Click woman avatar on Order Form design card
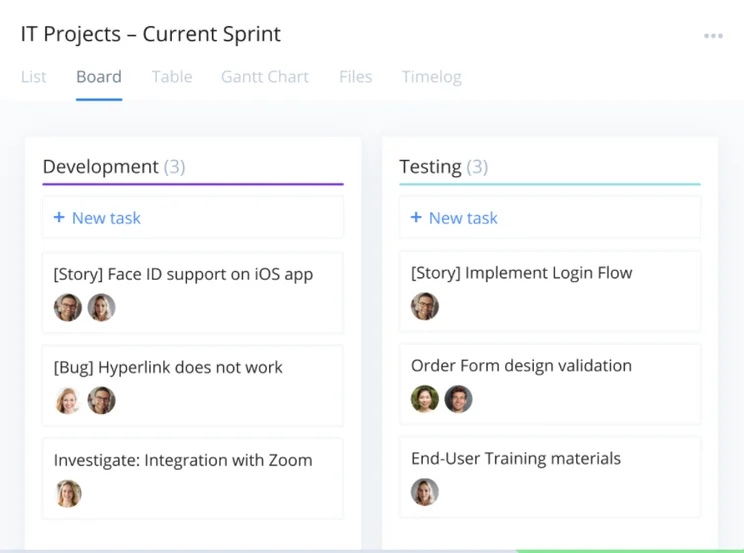Image resolution: width=744 pixels, height=553 pixels. [425, 399]
